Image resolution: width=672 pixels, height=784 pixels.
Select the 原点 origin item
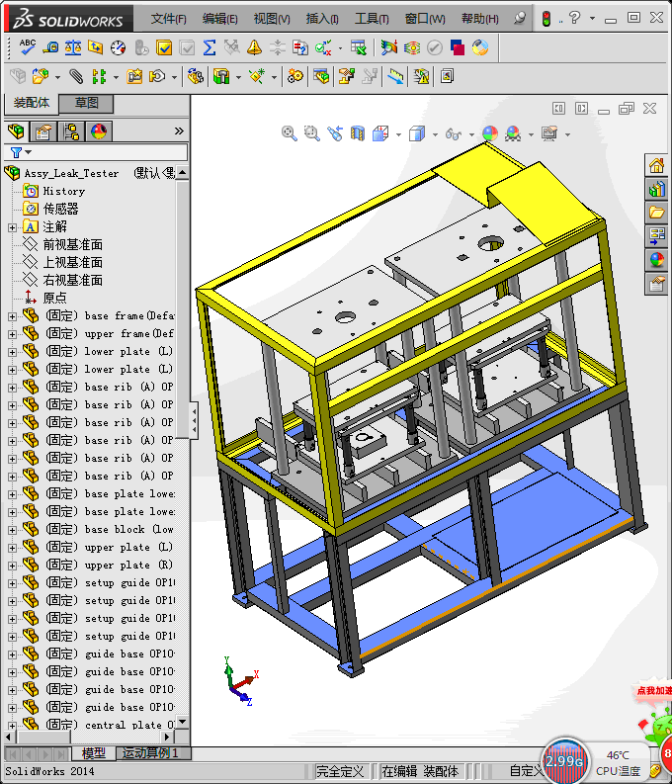point(54,298)
